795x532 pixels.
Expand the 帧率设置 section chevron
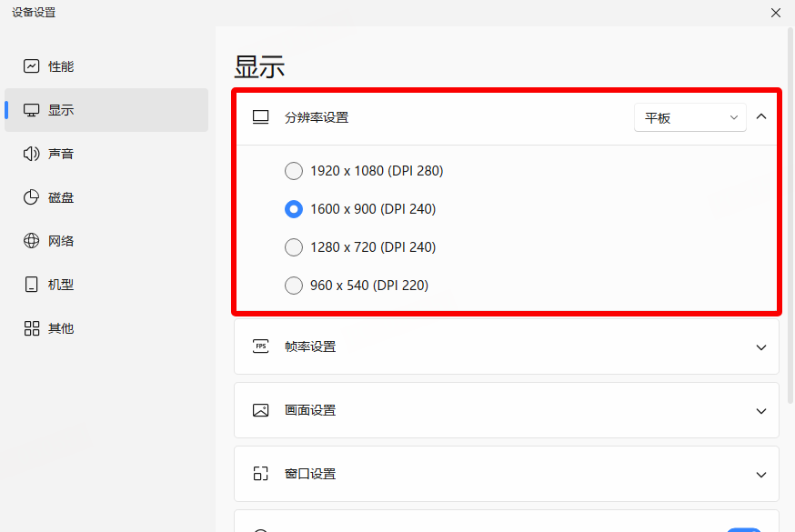[x=761, y=347]
